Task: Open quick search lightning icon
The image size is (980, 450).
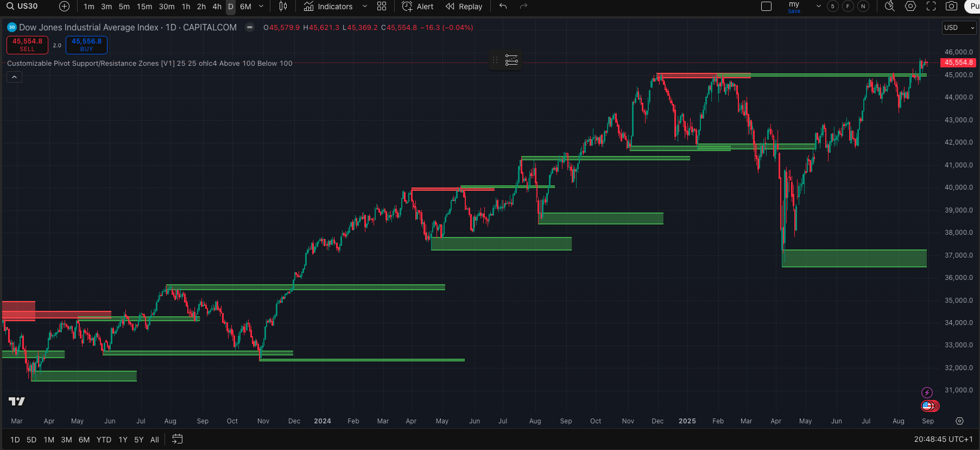Action: [x=890, y=7]
